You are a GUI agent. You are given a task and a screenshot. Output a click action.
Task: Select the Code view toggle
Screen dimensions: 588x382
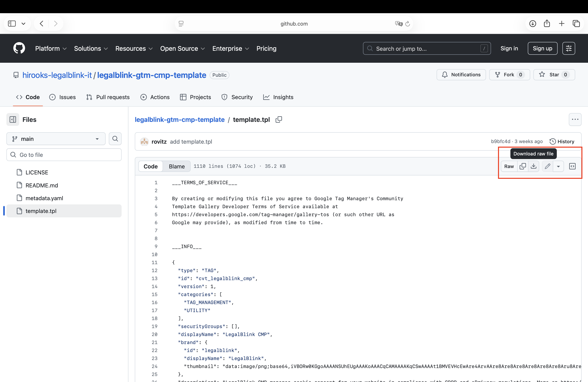pos(150,166)
